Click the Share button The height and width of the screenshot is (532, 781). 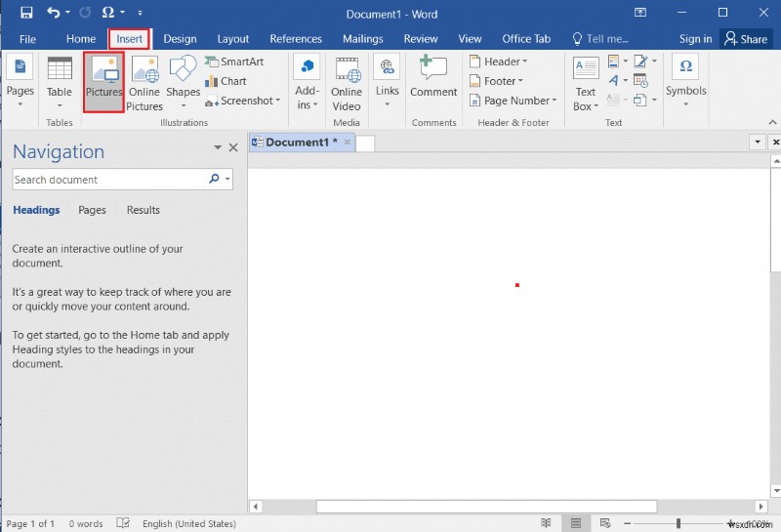click(745, 39)
